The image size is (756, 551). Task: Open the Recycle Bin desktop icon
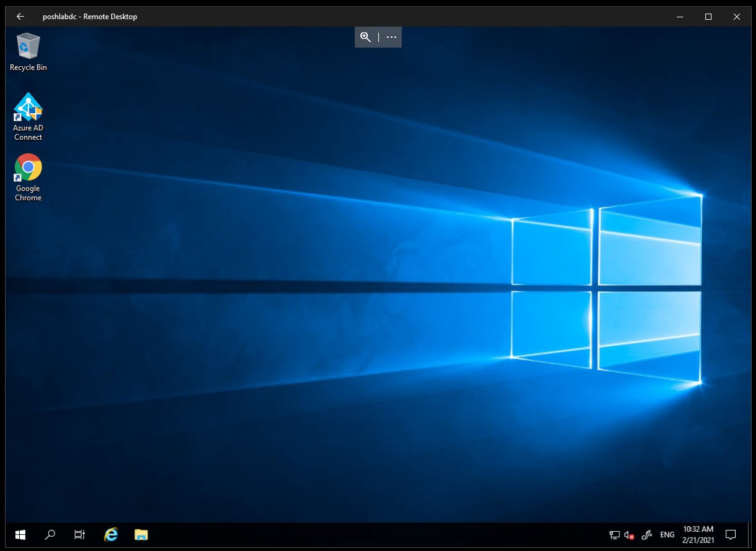coord(28,52)
